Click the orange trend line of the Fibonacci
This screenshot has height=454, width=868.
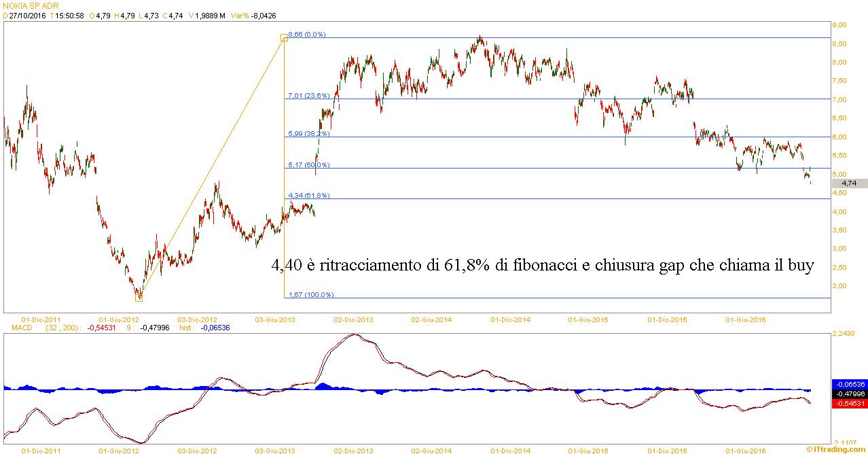point(211,167)
